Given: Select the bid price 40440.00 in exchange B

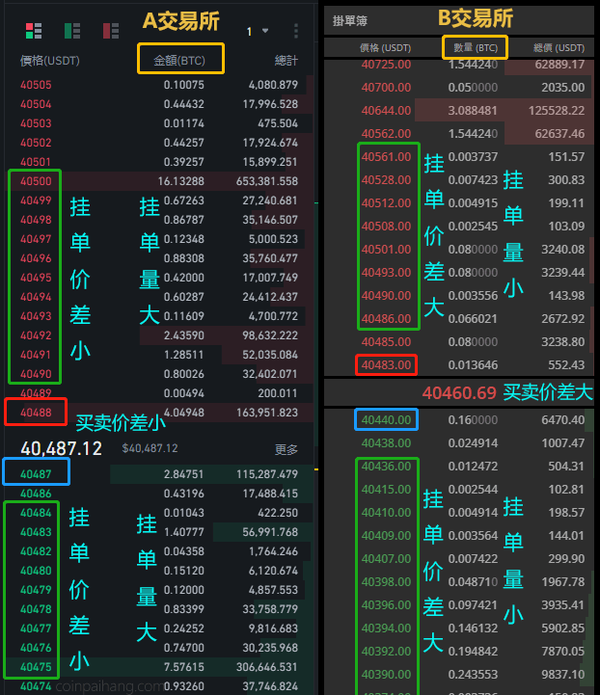Looking at the screenshot, I should click(386, 421).
